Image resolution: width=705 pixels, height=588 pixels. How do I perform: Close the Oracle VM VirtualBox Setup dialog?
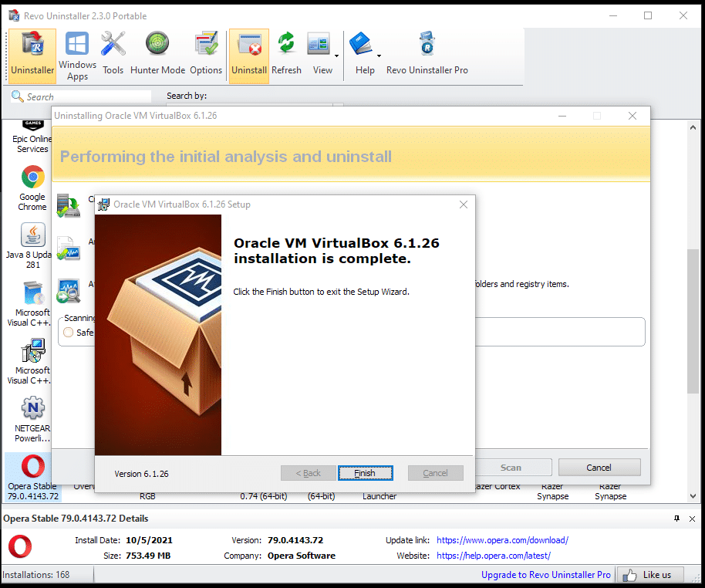tap(464, 204)
